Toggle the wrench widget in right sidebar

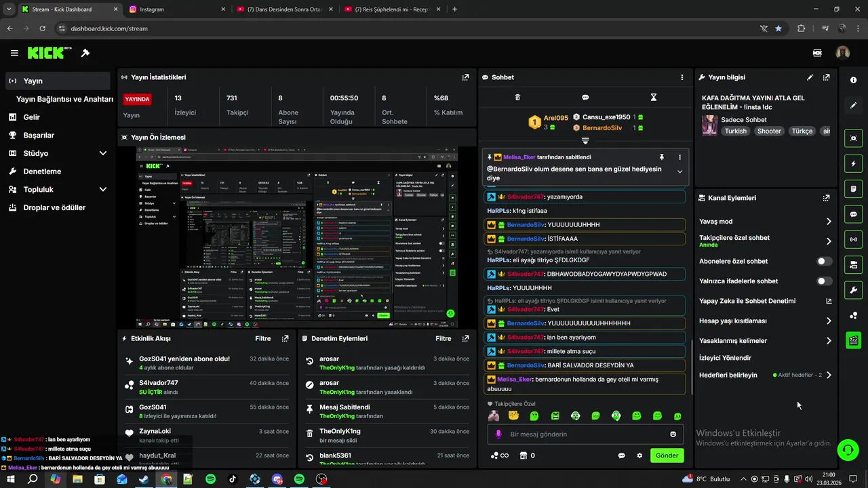853,290
